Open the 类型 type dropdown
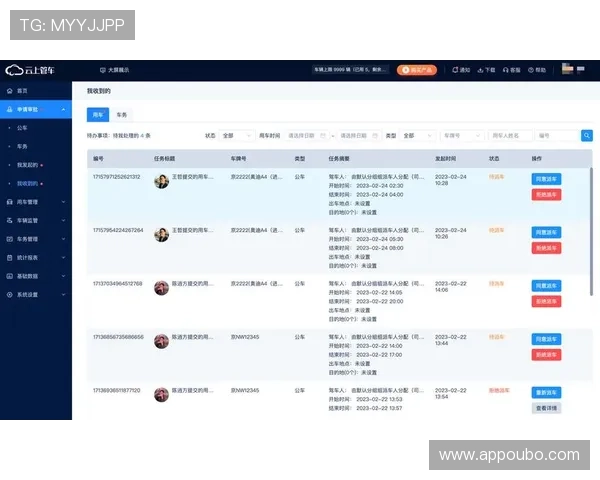 point(417,136)
